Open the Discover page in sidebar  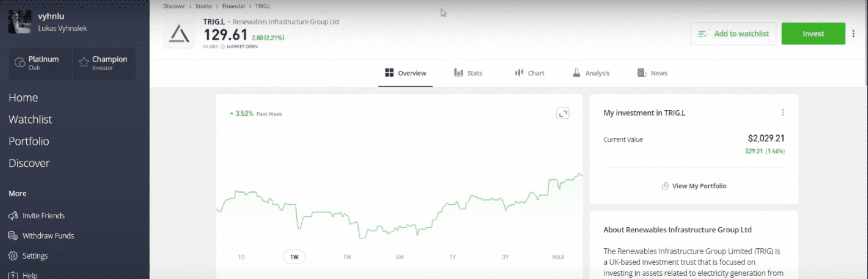point(29,163)
